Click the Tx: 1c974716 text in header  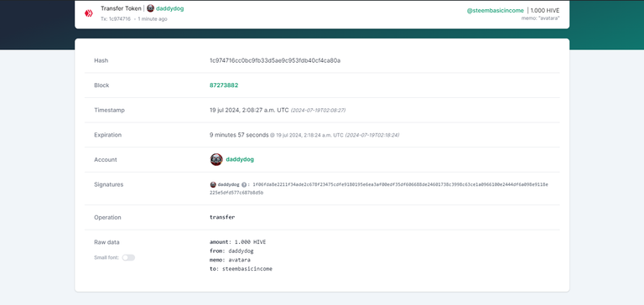tap(116, 19)
